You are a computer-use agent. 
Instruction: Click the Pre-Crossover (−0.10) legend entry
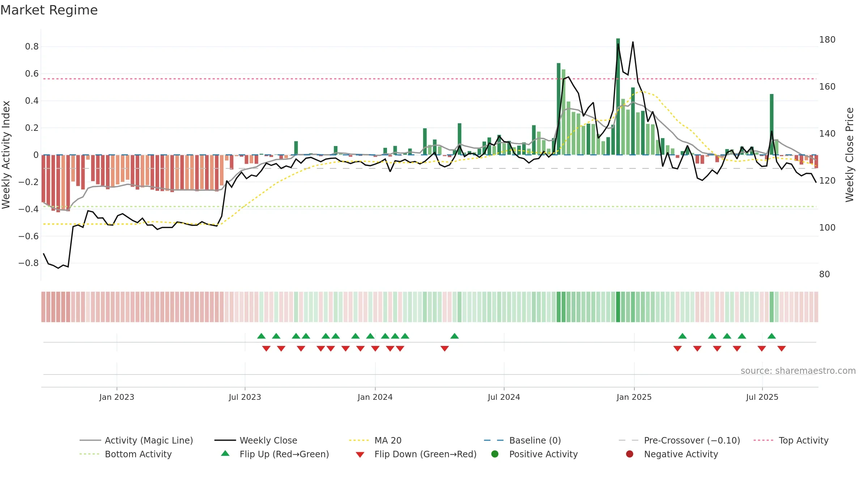tap(679, 440)
